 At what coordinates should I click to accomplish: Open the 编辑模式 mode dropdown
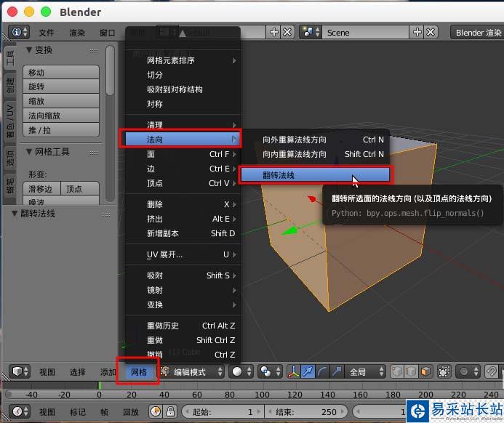click(x=191, y=372)
